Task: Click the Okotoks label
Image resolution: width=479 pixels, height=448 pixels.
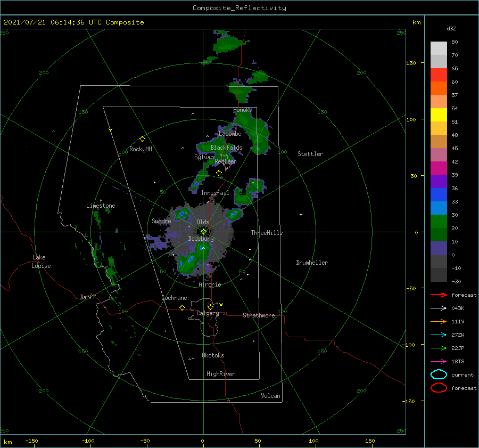Action: click(x=213, y=355)
